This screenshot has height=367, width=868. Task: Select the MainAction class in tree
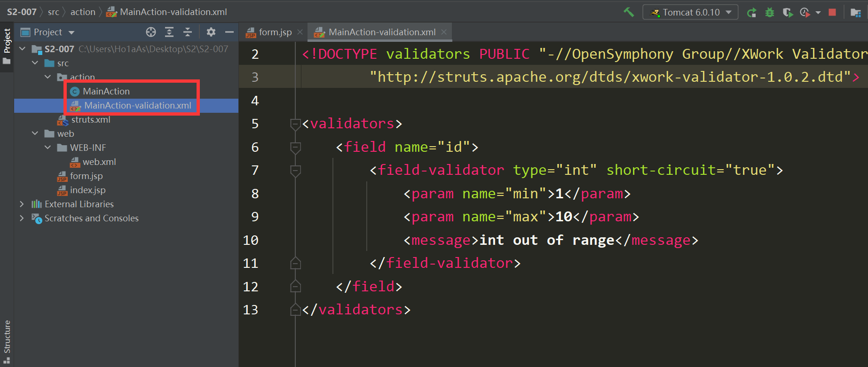click(106, 91)
